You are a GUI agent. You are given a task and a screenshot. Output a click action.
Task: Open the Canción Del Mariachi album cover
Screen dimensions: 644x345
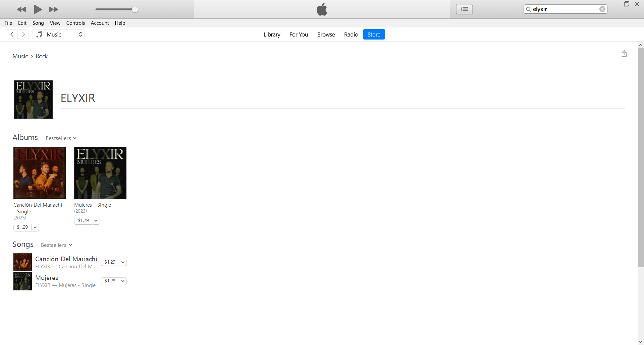click(x=40, y=173)
